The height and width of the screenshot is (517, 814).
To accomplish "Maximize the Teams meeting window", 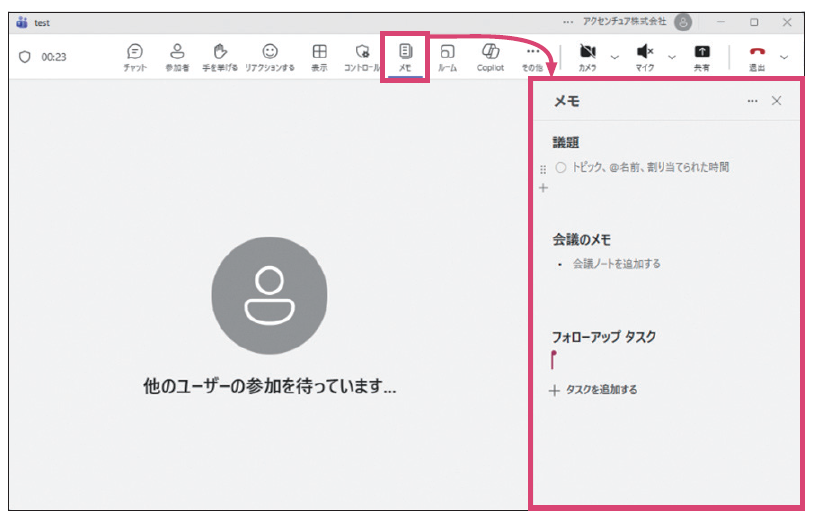I will 754,22.
